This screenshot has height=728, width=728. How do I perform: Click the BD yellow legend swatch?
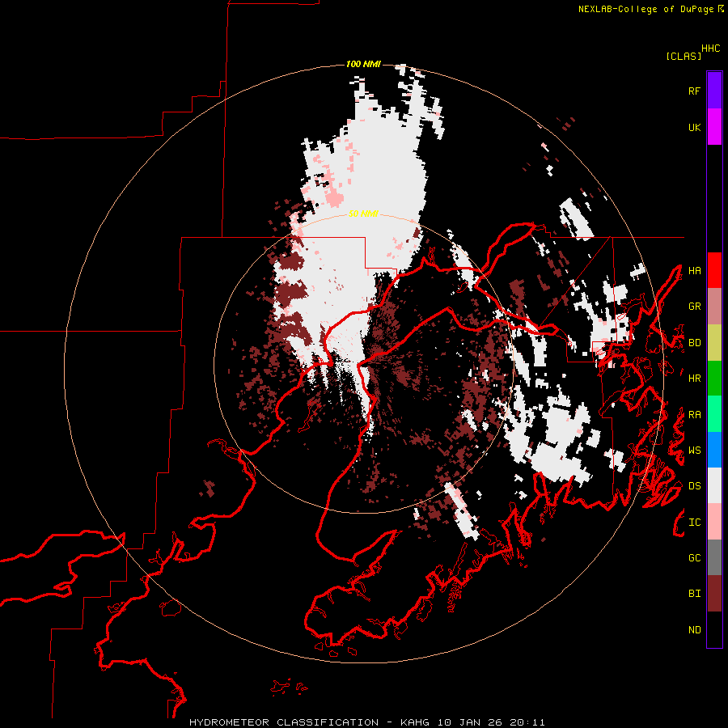click(714, 343)
